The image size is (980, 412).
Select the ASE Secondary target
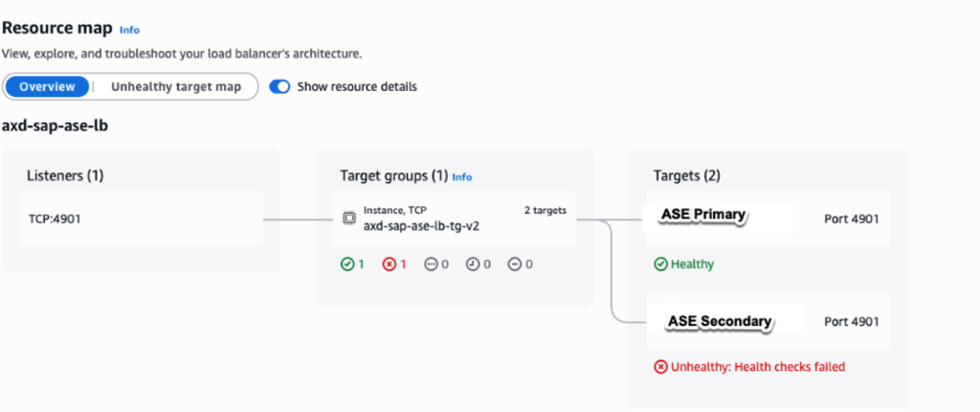(720, 321)
